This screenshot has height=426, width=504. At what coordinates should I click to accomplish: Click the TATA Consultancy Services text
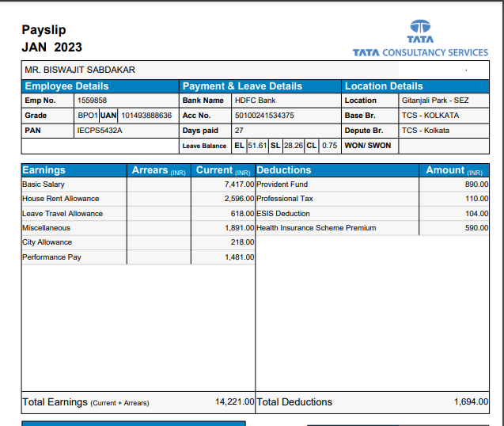(x=420, y=52)
